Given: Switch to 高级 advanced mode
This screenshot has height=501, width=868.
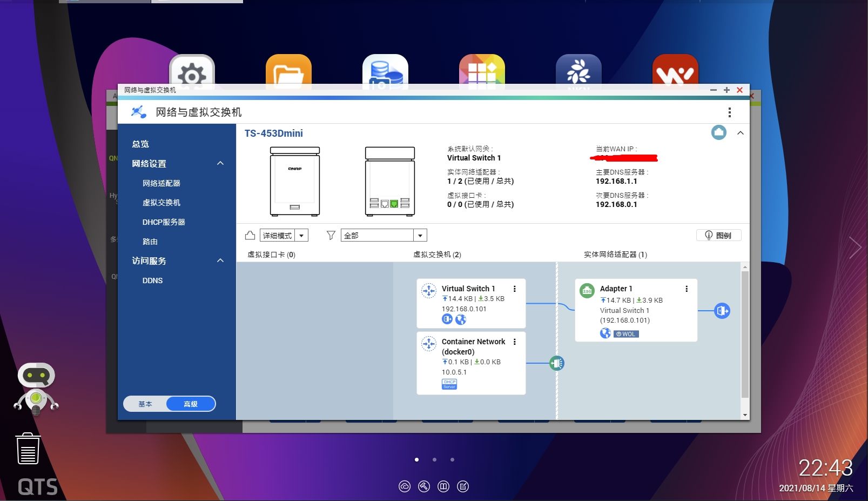Looking at the screenshot, I should (x=191, y=404).
